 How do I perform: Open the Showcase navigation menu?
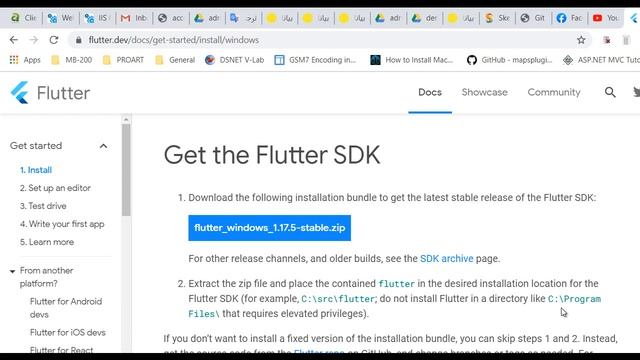coord(484,92)
